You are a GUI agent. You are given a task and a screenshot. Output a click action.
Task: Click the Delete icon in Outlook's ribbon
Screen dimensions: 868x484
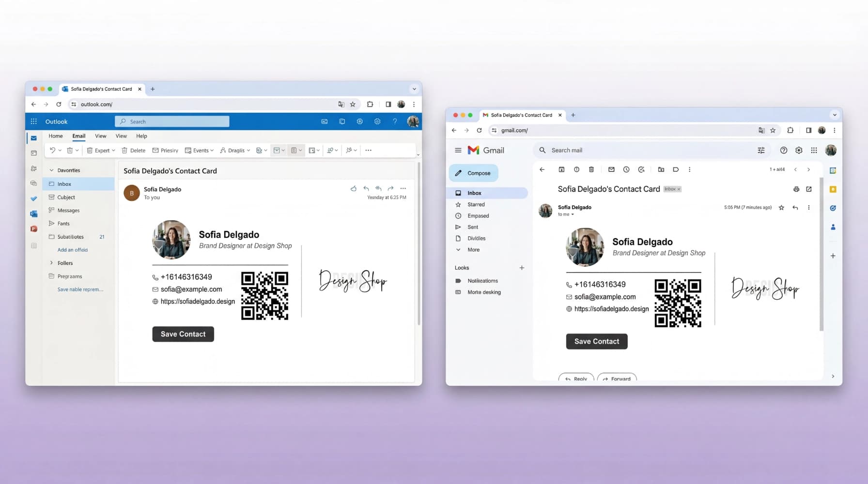pyautogui.click(x=133, y=151)
